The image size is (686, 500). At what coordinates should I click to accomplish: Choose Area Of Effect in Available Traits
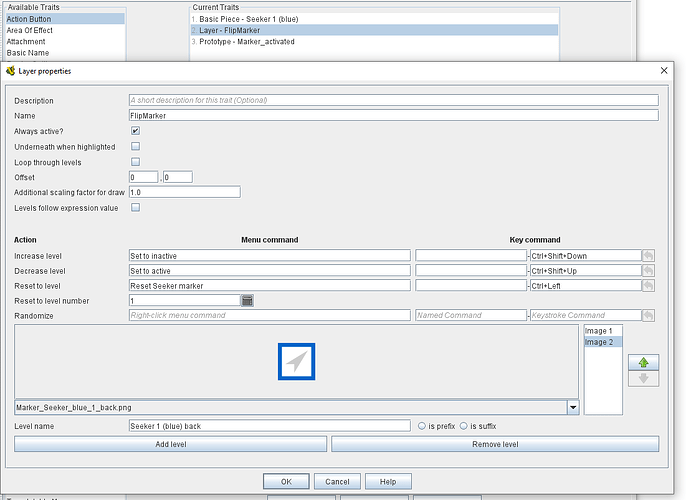(30, 30)
